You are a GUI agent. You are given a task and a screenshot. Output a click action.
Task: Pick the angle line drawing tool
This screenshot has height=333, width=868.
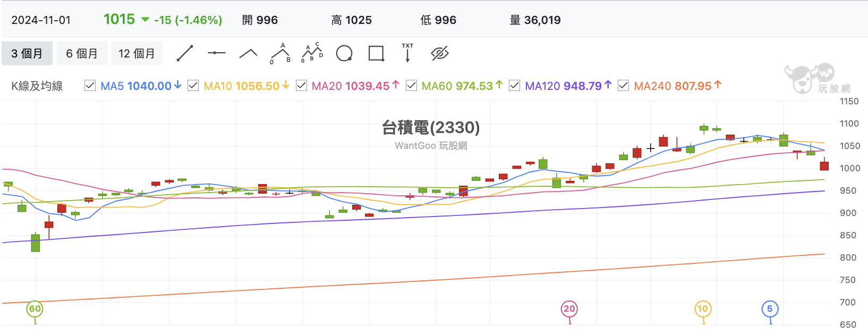pos(249,53)
